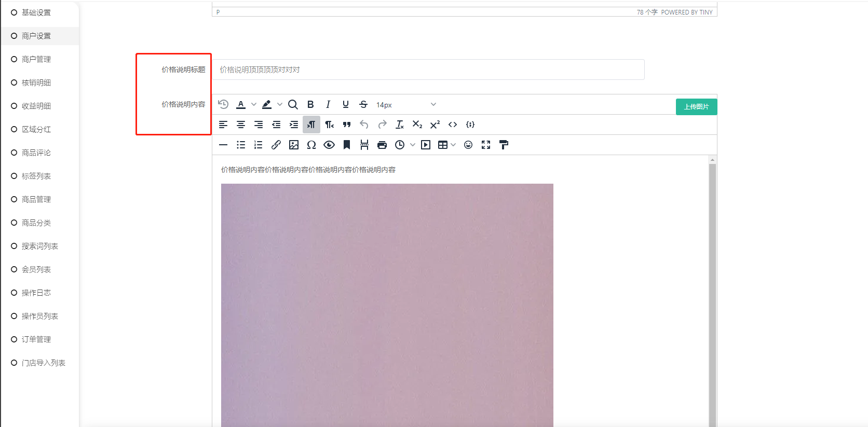
Task: Expand text color options arrow
Action: pyautogui.click(x=254, y=104)
